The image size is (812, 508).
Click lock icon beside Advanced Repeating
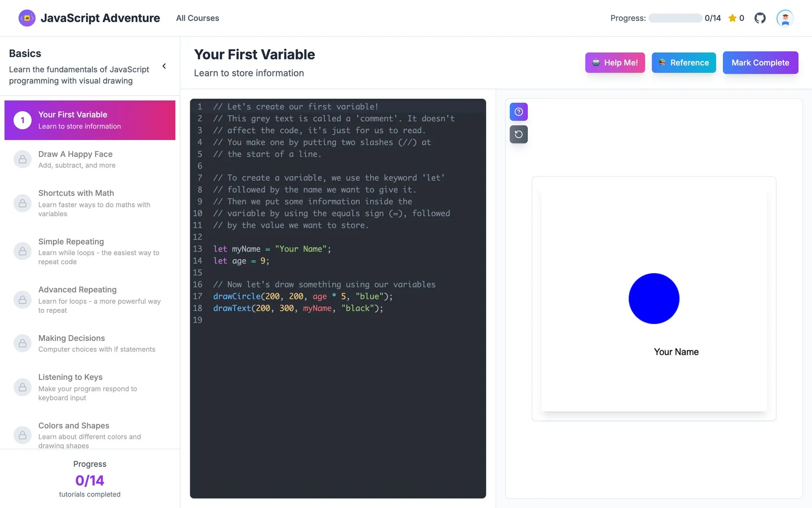[x=23, y=300]
